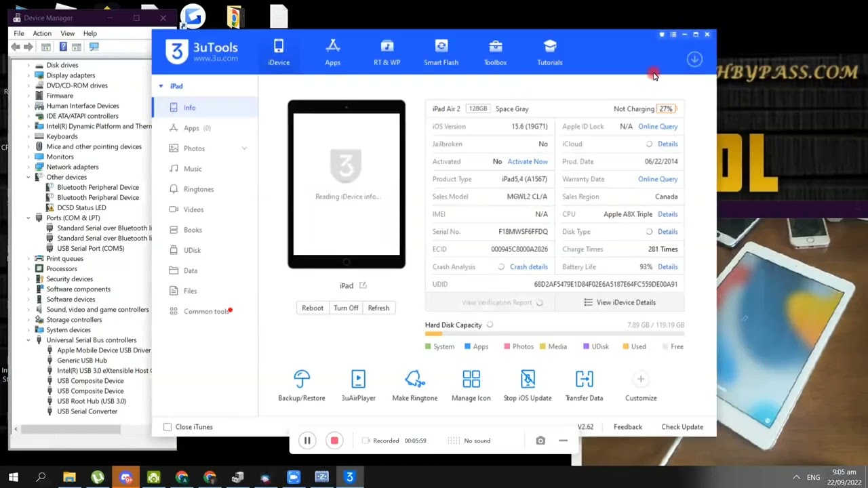Expand Disk drives in Device Manager
Image resolution: width=868 pixels, height=488 pixels.
tap(28, 65)
